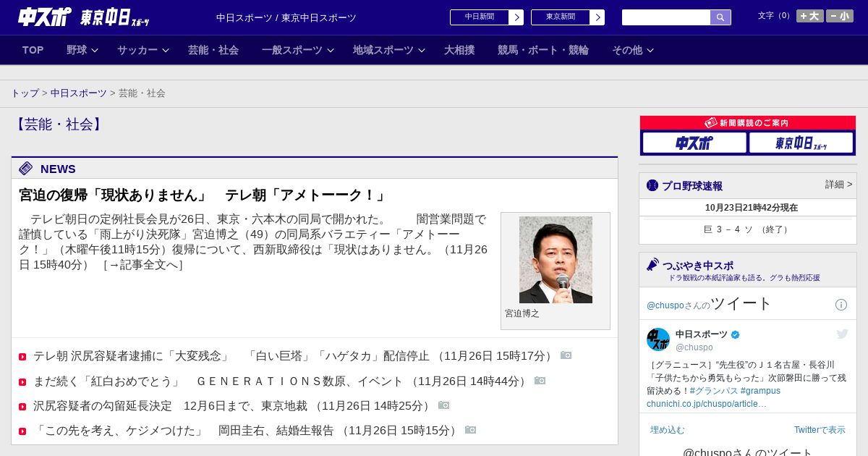Click camera icon beside 岡田圭右 article
Image resolution: width=868 pixels, height=456 pixels.
click(471, 430)
